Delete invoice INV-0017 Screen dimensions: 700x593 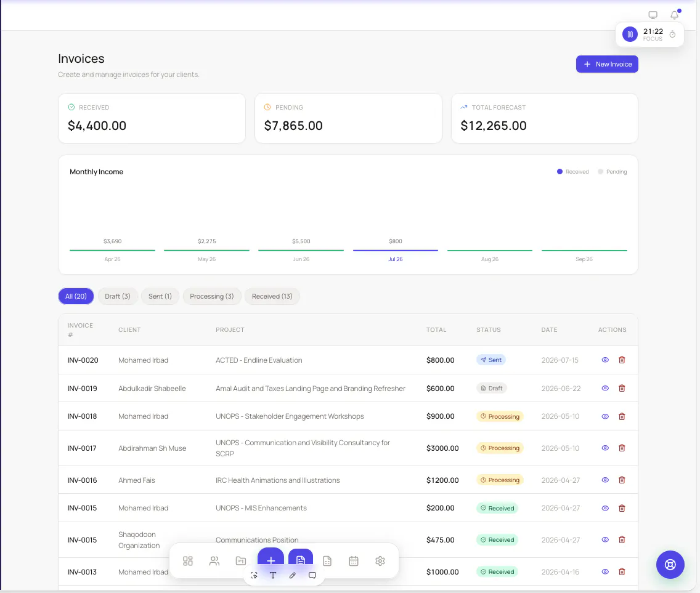pos(621,448)
